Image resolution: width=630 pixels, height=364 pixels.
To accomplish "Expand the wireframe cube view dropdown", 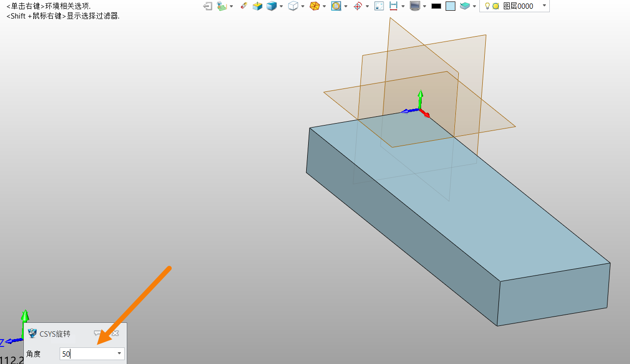I will coord(303,6).
